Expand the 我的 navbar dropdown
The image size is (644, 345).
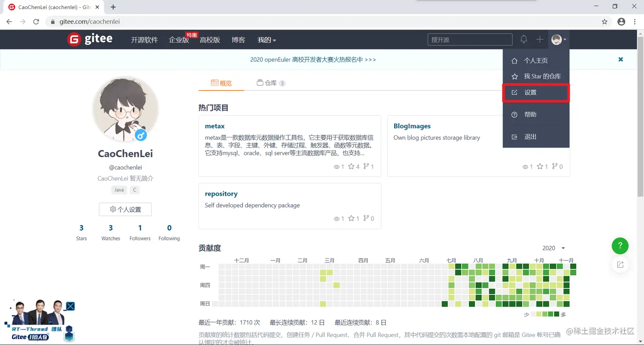[267, 40]
